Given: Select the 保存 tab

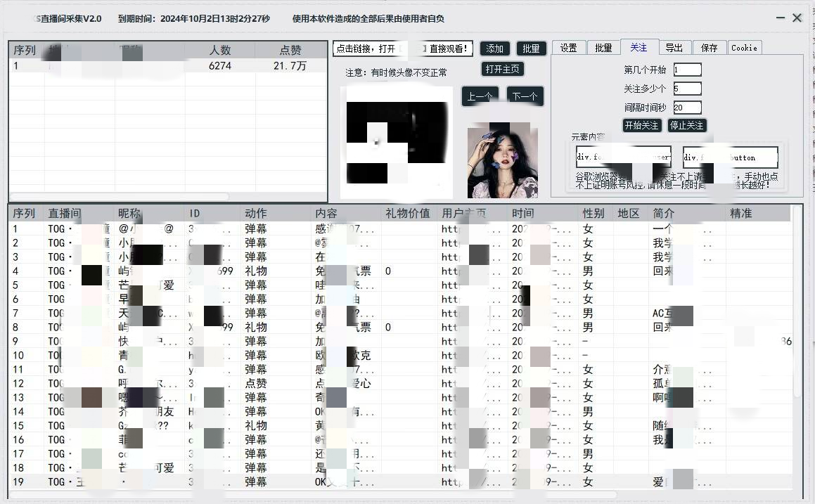Looking at the screenshot, I should [709, 48].
